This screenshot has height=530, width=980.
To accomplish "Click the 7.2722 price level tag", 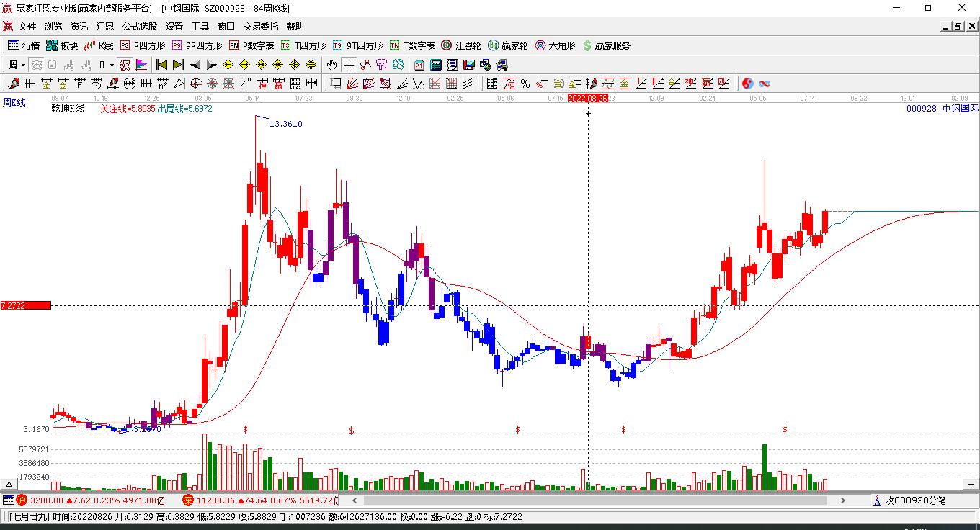I will pyautogui.click(x=25, y=306).
